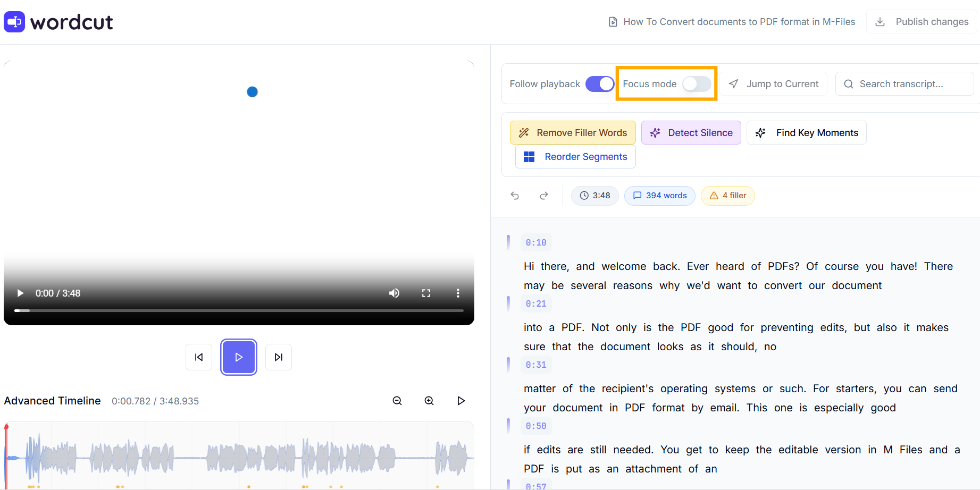Viewport: 980px width, 490px height.
Task: Open the video player three-dot menu
Action: click(x=458, y=293)
